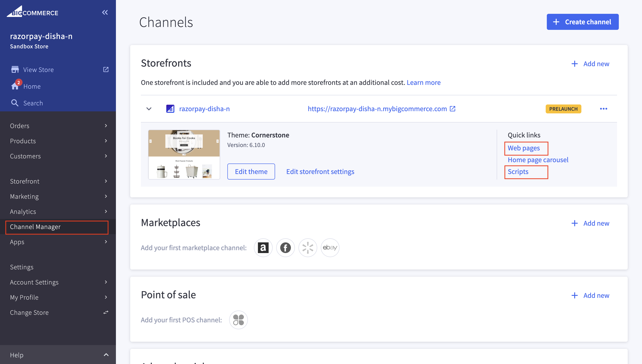Viewport: 642px width, 364px height.
Task: Go to Home with notification badge
Action: tap(26, 86)
